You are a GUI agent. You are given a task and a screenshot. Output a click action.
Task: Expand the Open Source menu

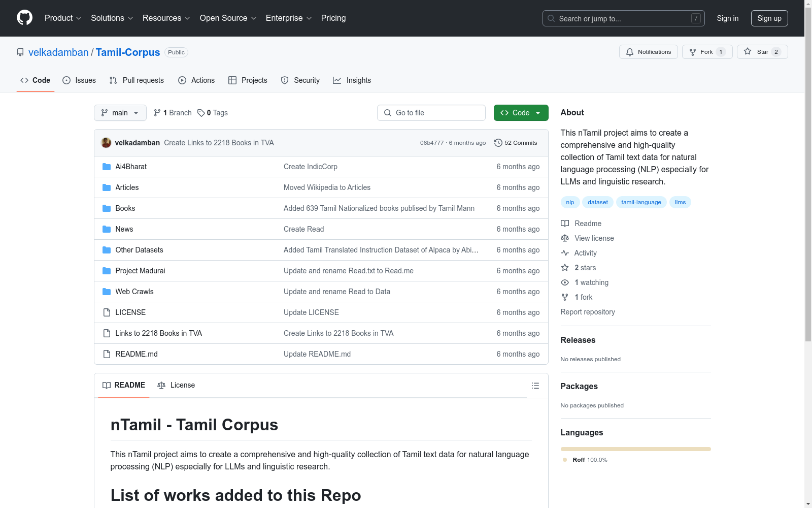pos(228,18)
